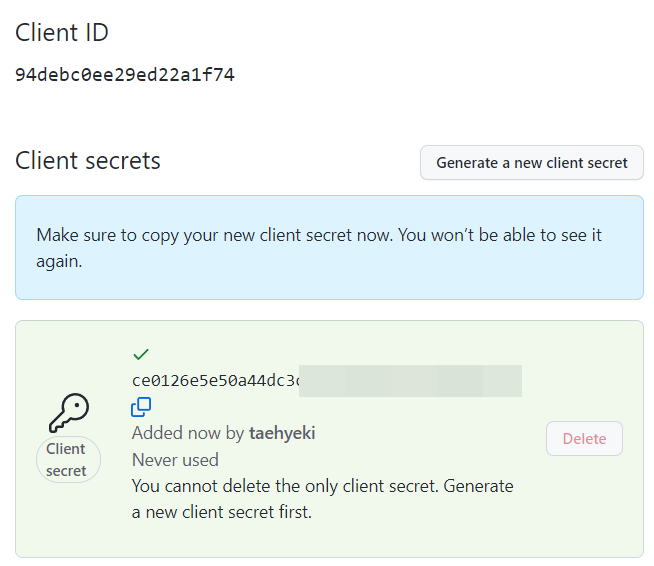Click the blurred part of the secret
Image resolution: width=654 pixels, height=566 pixels.
tap(410, 381)
